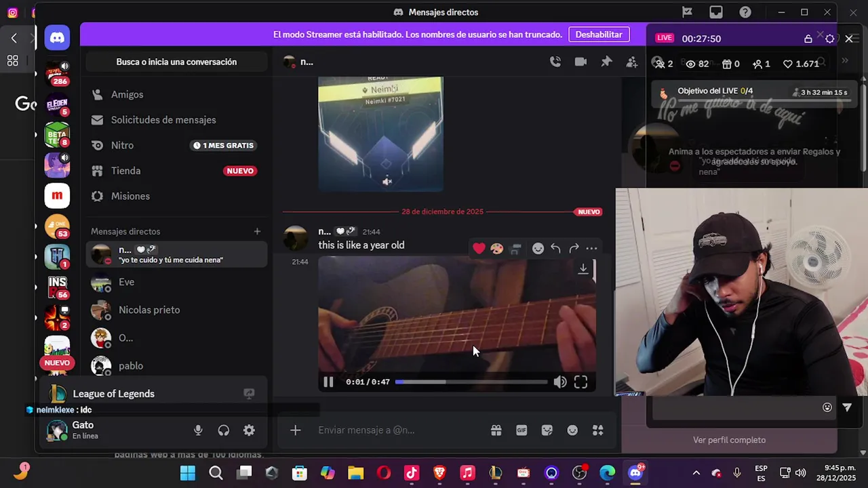The height and width of the screenshot is (488, 868).
Task: Open the sticker picker
Action: [547, 430]
